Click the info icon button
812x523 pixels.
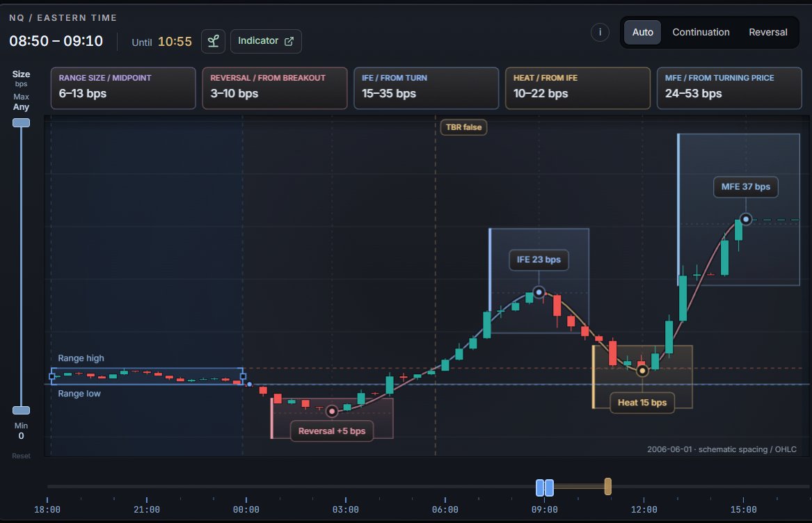[600, 32]
